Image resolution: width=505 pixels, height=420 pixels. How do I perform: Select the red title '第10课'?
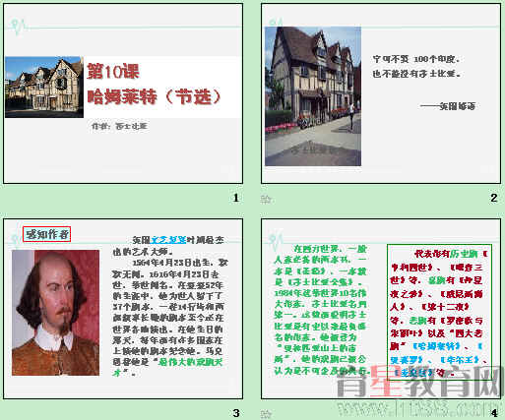click(113, 72)
